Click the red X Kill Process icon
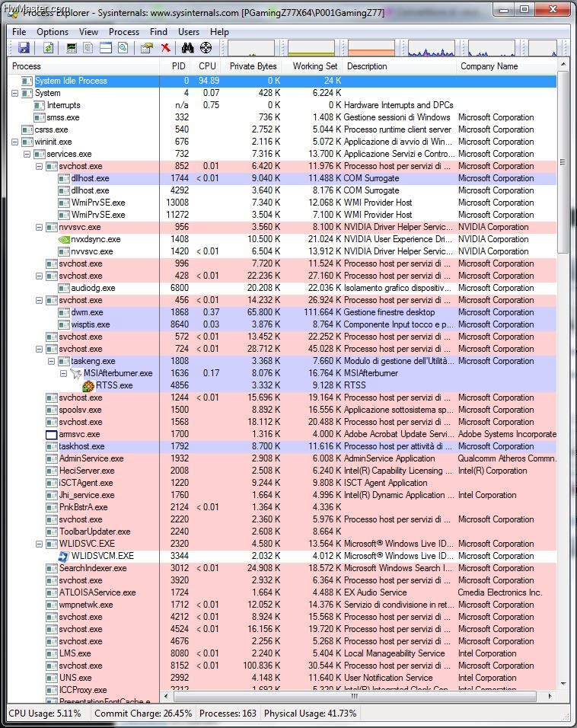Screen dimensions: 577x728 [165, 48]
